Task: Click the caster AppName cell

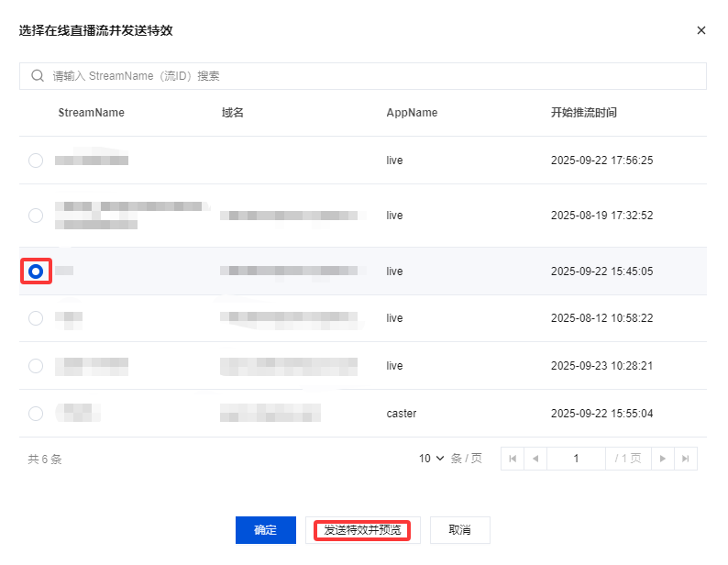Action: click(402, 414)
